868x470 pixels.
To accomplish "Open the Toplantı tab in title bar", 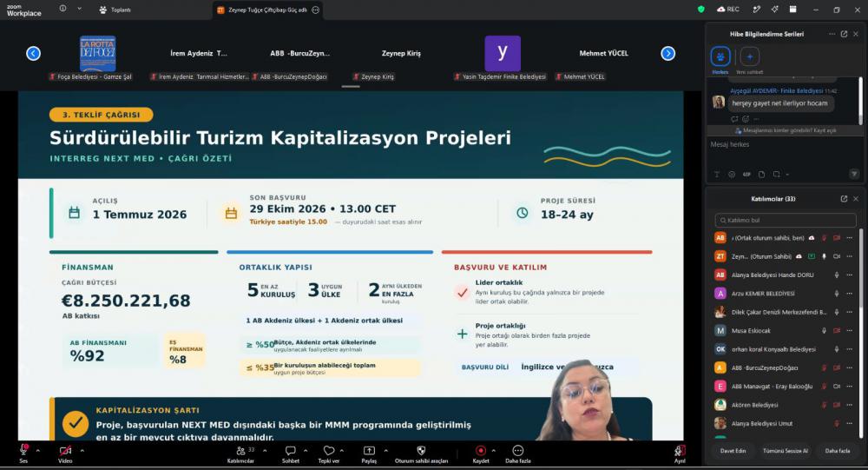I will pyautogui.click(x=115, y=10).
